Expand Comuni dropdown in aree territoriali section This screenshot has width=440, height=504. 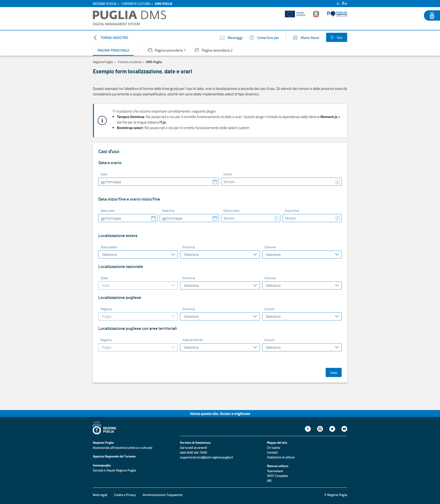click(x=302, y=347)
